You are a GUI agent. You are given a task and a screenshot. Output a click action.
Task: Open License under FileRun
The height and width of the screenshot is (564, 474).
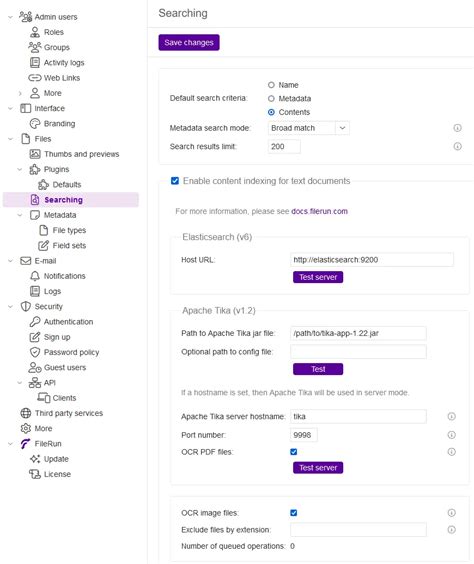point(57,474)
